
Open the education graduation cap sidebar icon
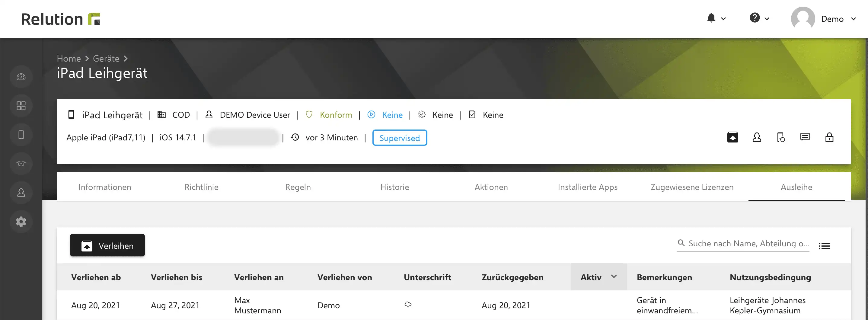(21, 164)
